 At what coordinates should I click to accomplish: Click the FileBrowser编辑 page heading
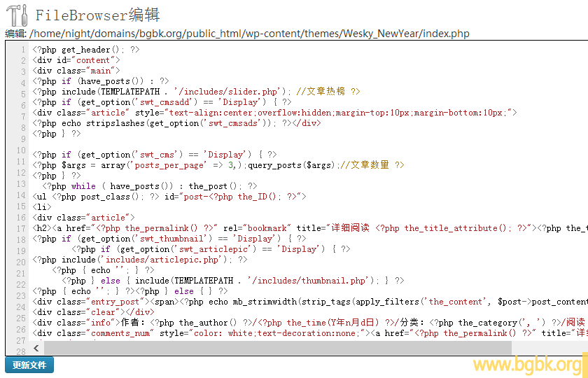coord(97,15)
